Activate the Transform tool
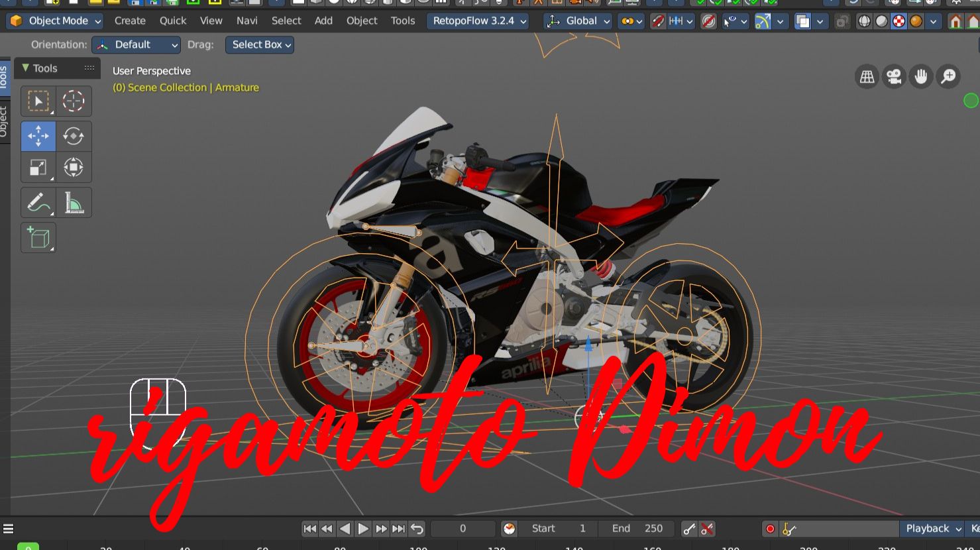980x550 pixels. 74,168
